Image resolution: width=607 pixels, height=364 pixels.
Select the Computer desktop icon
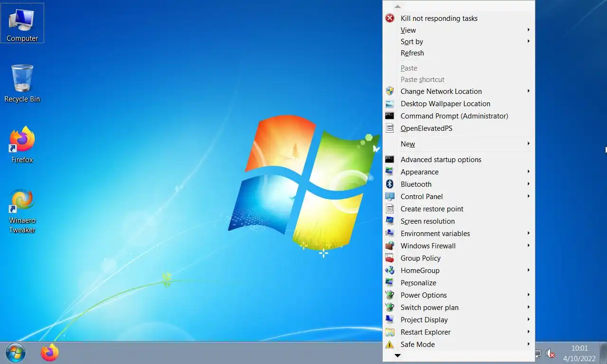pyautogui.click(x=22, y=23)
